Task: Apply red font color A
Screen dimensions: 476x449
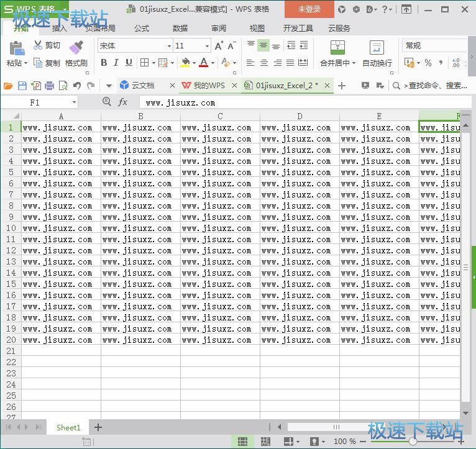Action: (x=204, y=63)
